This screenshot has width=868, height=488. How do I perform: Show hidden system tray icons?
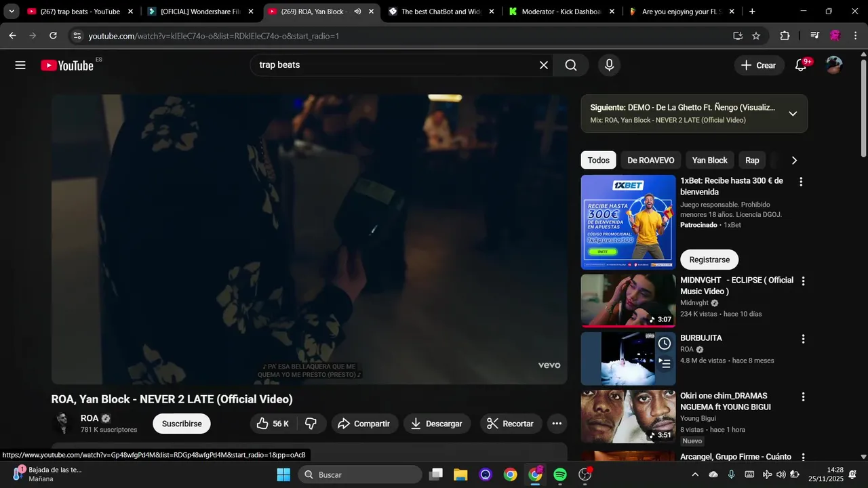tap(694, 474)
